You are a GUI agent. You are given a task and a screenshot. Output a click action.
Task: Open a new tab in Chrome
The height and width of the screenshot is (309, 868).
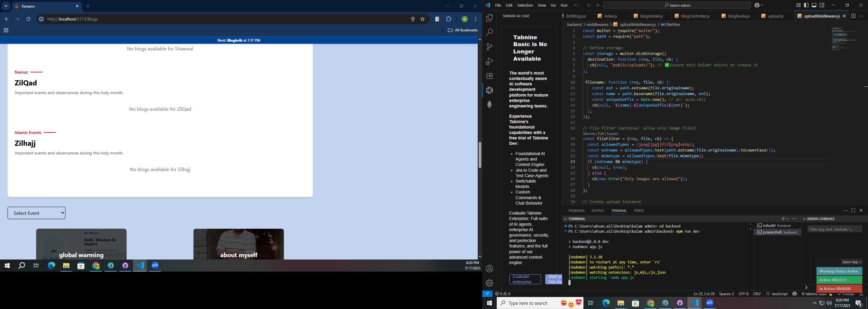[x=88, y=6]
